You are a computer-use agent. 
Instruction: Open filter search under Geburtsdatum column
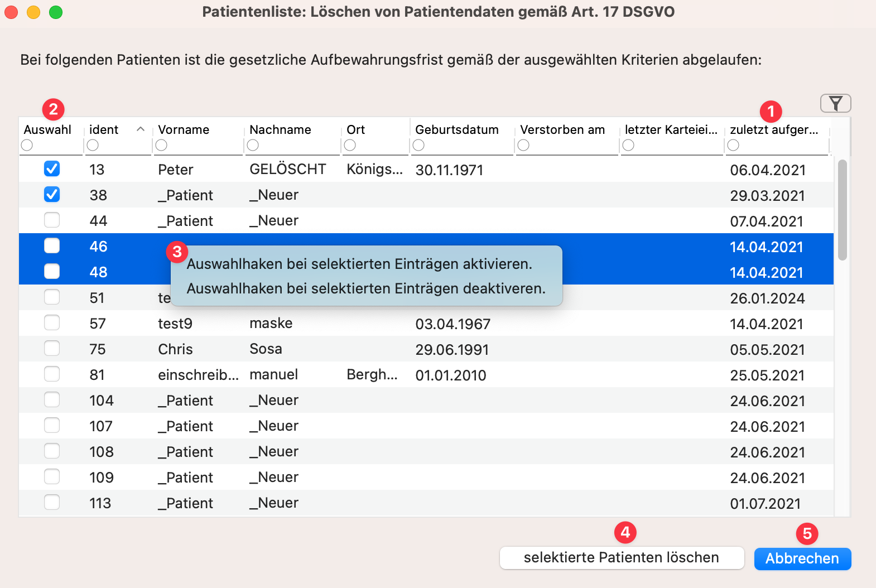pyautogui.click(x=418, y=145)
